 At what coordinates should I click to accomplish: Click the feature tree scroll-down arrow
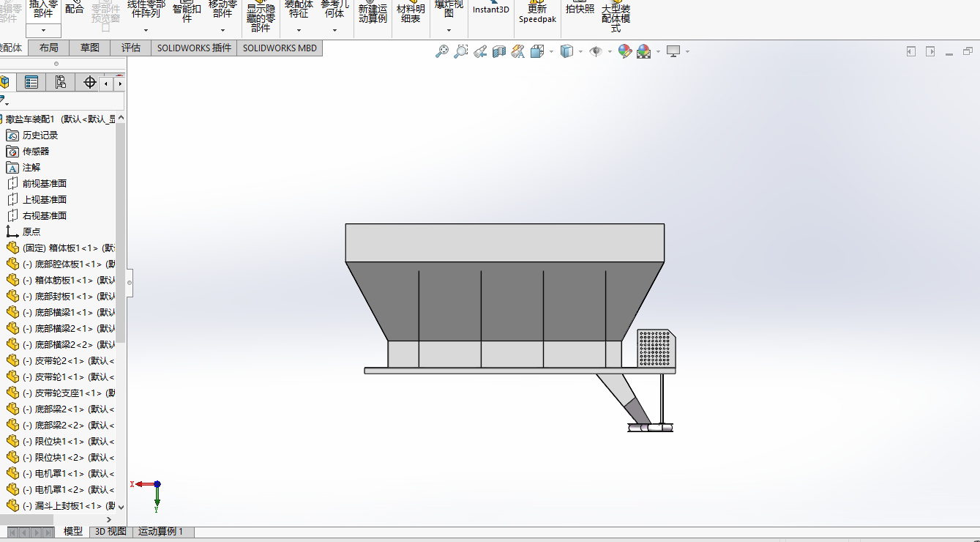point(121,506)
